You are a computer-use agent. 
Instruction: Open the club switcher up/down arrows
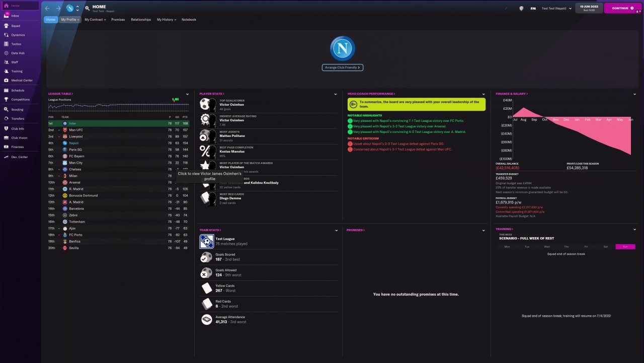pos(77,9)
